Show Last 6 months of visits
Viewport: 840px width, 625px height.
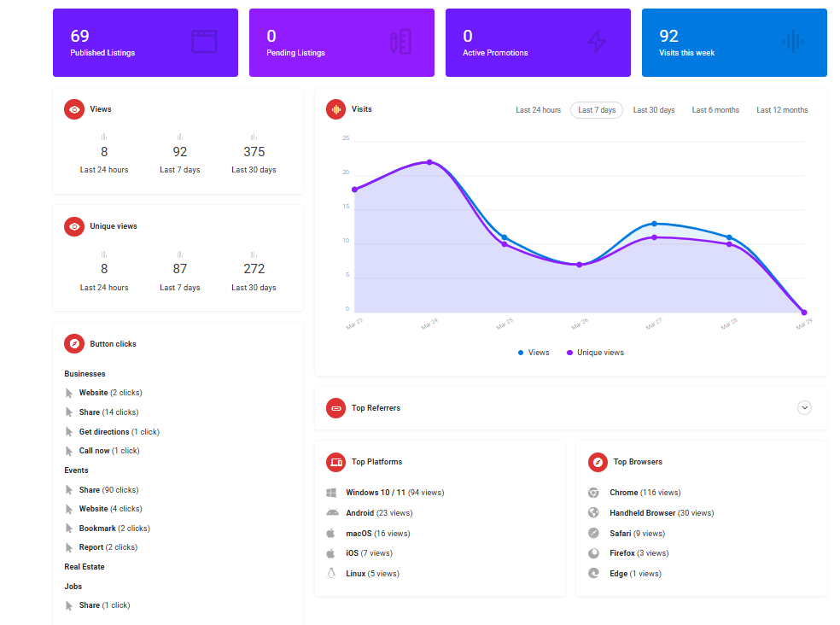[715, 110]
